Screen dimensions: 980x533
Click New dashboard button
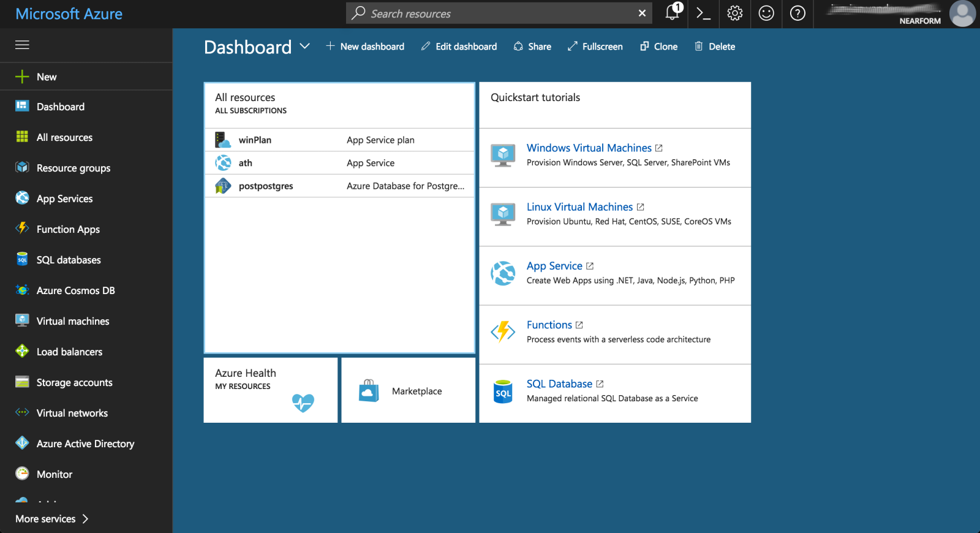(365, 47)
